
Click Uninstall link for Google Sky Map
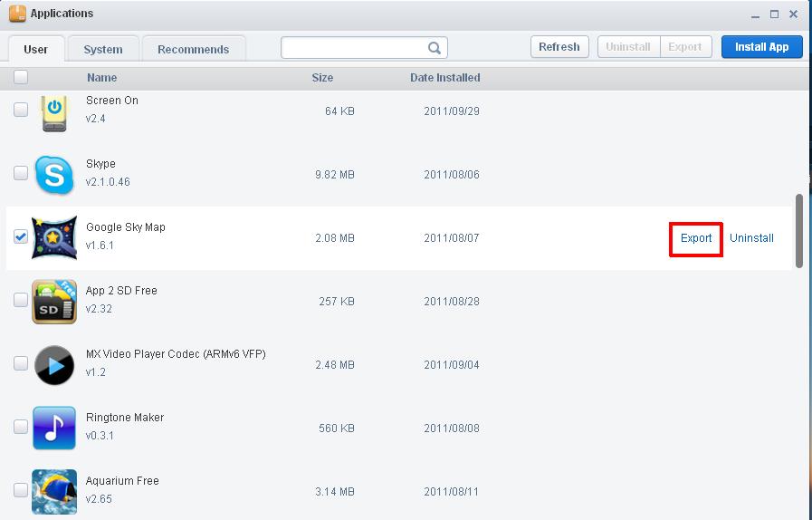pos(751,238)
